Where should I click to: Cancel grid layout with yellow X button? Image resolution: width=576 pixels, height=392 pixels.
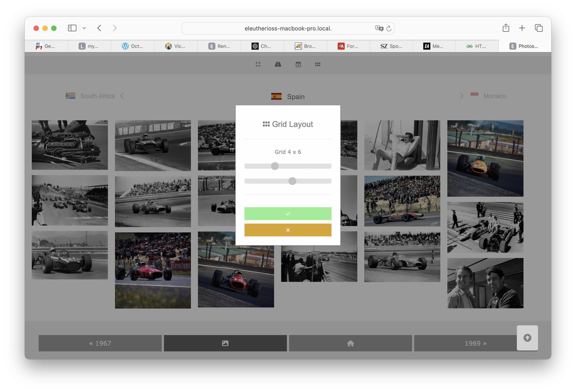288,230
